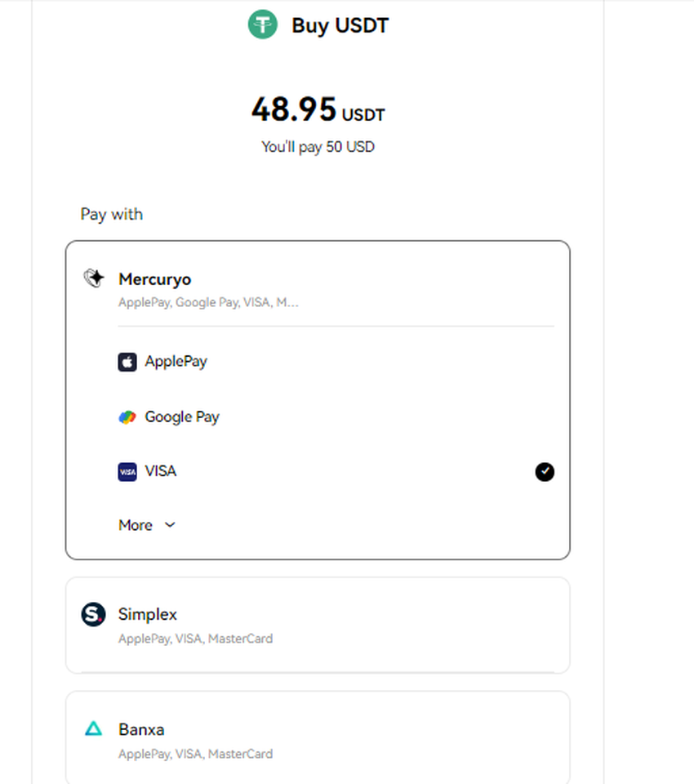This screenshot has height=784, width=694.
Task: Expand the More payment methods list
Action: [136, 525]
